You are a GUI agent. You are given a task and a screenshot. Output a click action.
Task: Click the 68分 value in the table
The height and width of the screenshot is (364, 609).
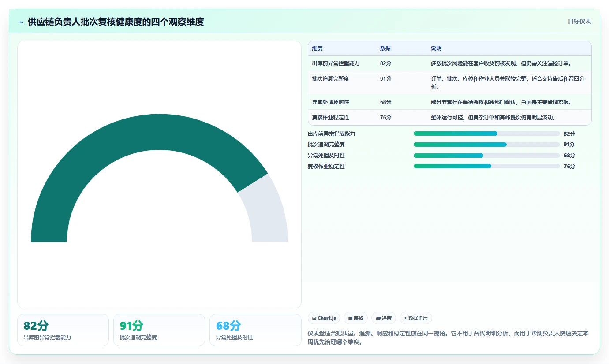coord(385,102)
